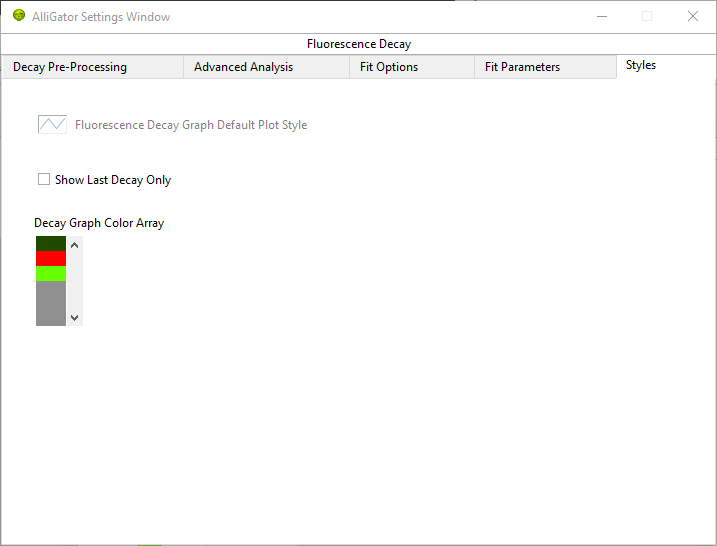Click Fluorescence Decay Graph Default Plot Style label
717x546 pixels.
[191, 125]
